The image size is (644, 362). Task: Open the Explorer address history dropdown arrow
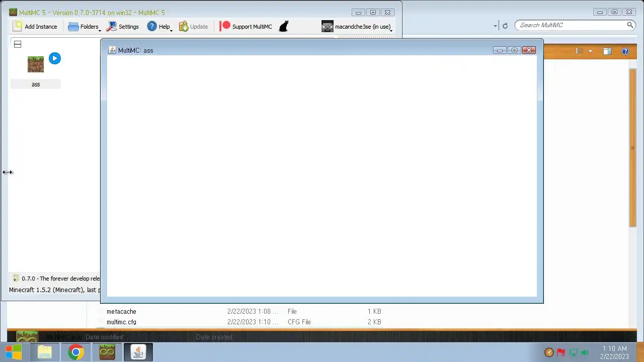click(x=496, y=26)
